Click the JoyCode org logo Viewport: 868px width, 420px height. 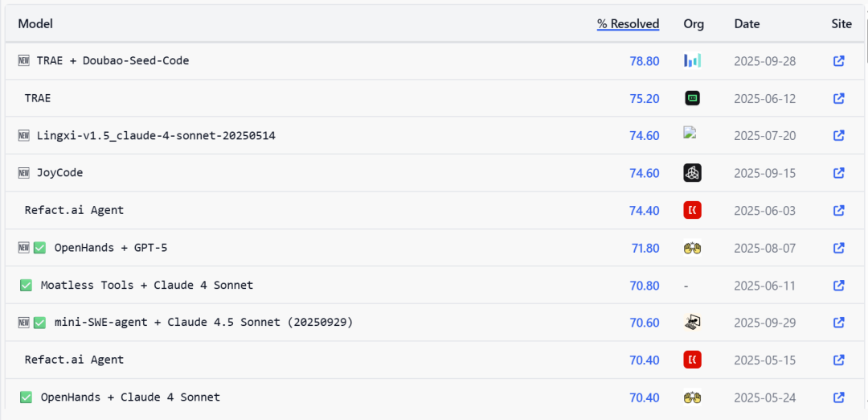693,173
